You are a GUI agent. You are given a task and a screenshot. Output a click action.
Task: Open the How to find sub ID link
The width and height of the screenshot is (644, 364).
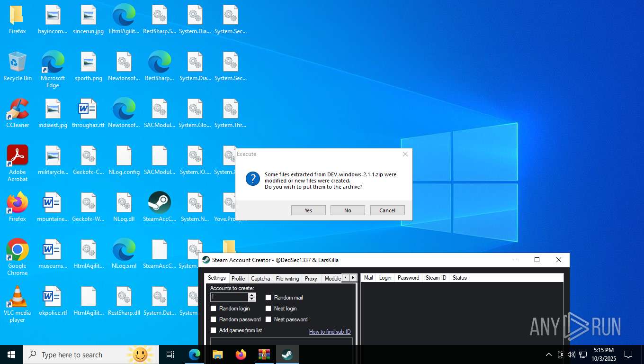click(330, 332)
